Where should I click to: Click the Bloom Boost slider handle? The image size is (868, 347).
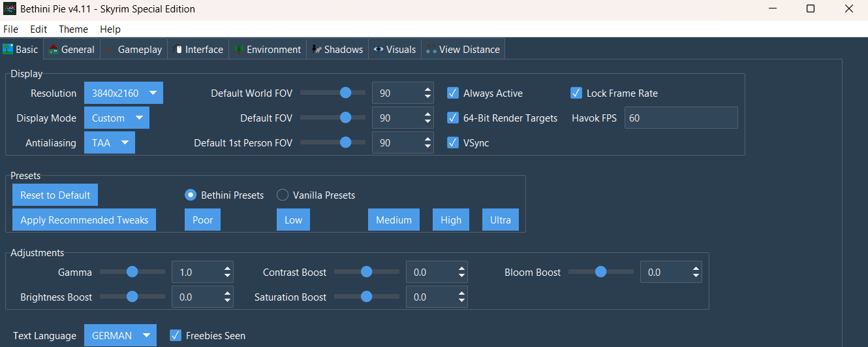pos(600,272)
